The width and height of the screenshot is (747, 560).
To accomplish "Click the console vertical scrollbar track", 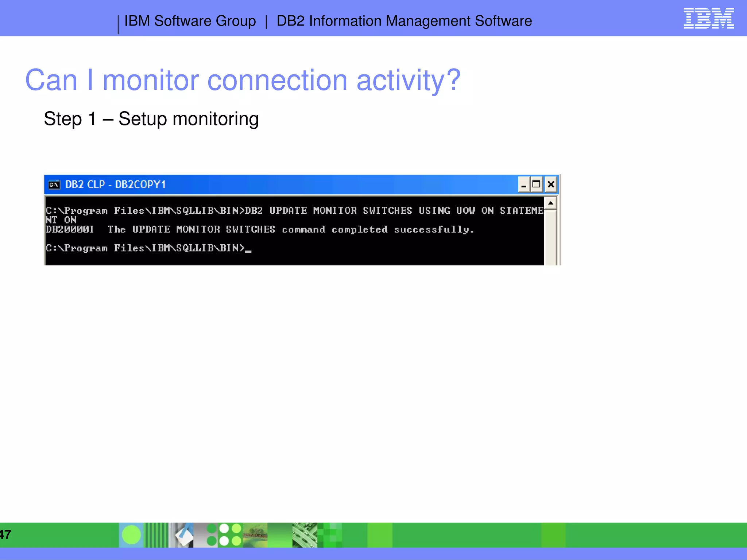I will [550, 237].
